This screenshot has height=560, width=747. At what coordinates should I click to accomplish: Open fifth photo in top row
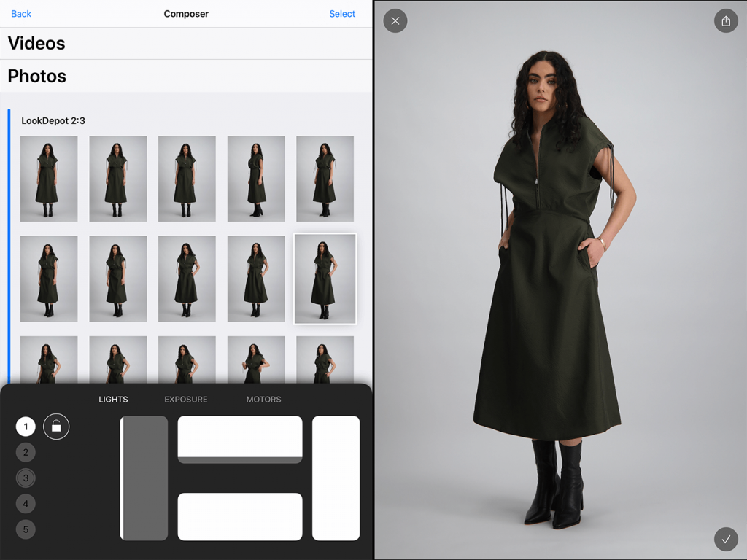(325, 179)
